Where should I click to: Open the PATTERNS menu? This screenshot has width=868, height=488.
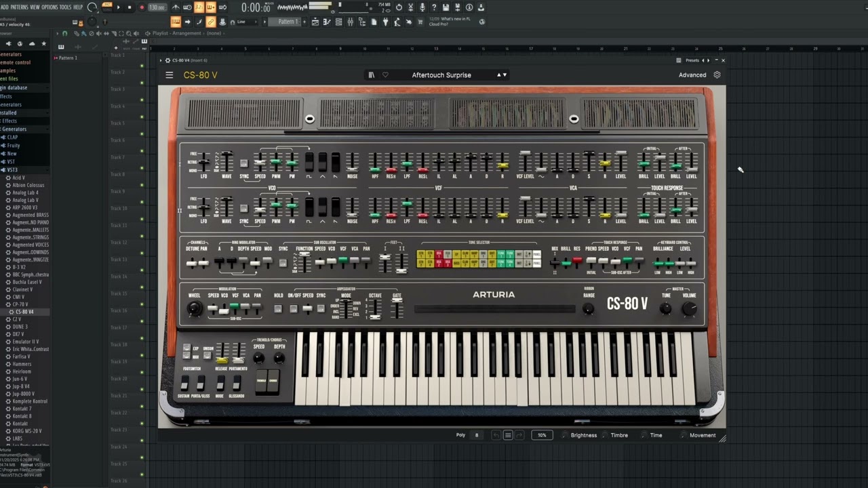tap(19, 7)
